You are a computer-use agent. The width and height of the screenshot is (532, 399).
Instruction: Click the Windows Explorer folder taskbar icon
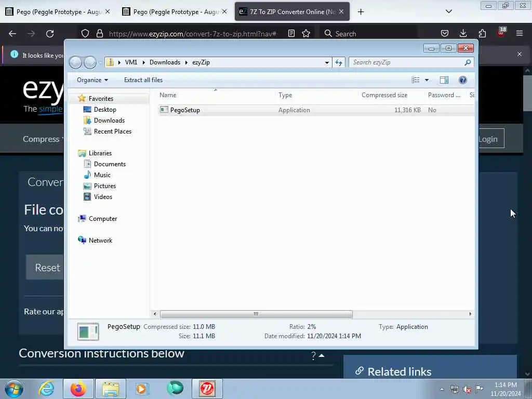coord(111,389)
